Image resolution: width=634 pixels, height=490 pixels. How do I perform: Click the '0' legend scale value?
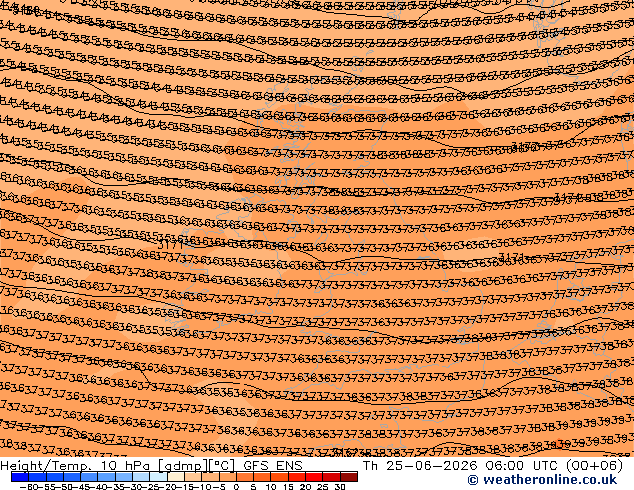(236, 487)
